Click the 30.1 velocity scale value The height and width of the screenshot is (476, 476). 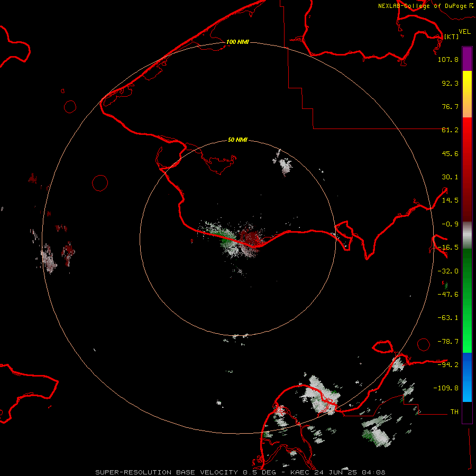450,177
